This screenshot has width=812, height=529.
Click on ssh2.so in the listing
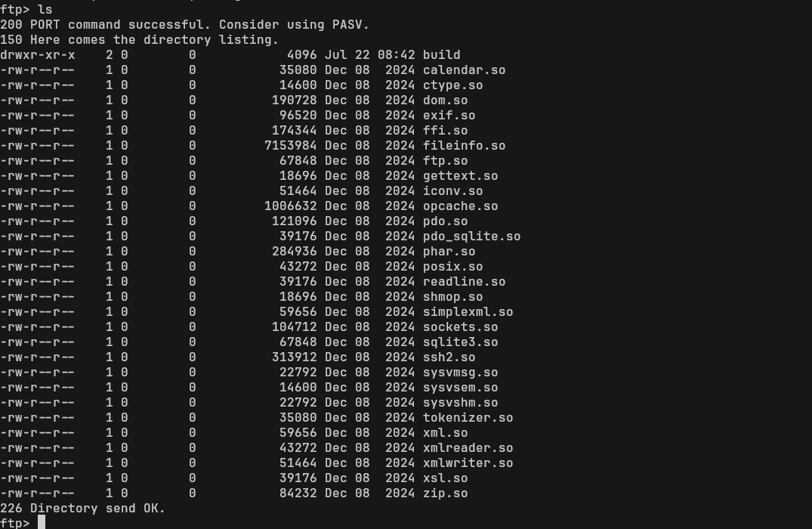pyautogui.click(x=449, y=357)
